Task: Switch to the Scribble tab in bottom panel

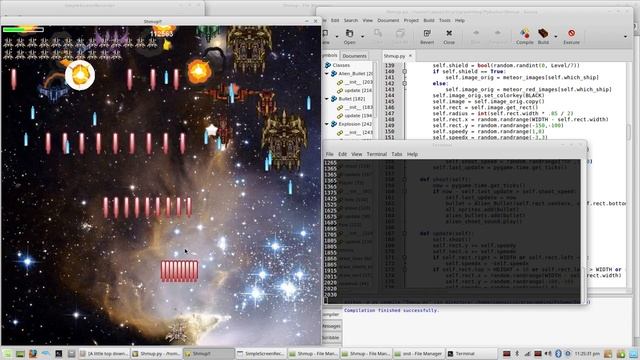Action: point(331,338)
